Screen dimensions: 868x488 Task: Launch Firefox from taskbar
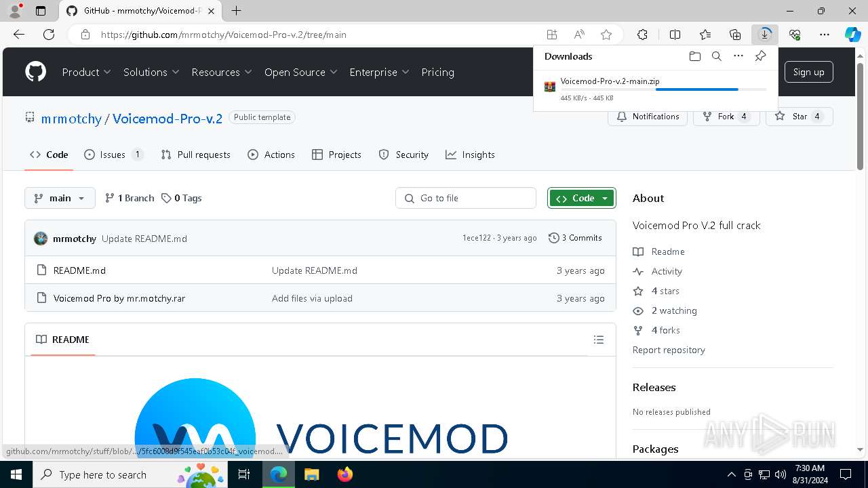[345, 474]
